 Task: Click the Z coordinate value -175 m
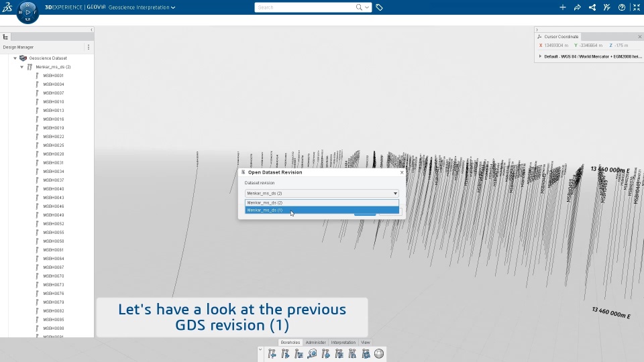(621, 46)
